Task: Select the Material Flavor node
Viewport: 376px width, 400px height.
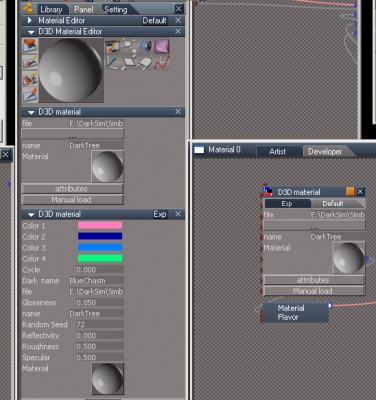Action: pos(296,313)
